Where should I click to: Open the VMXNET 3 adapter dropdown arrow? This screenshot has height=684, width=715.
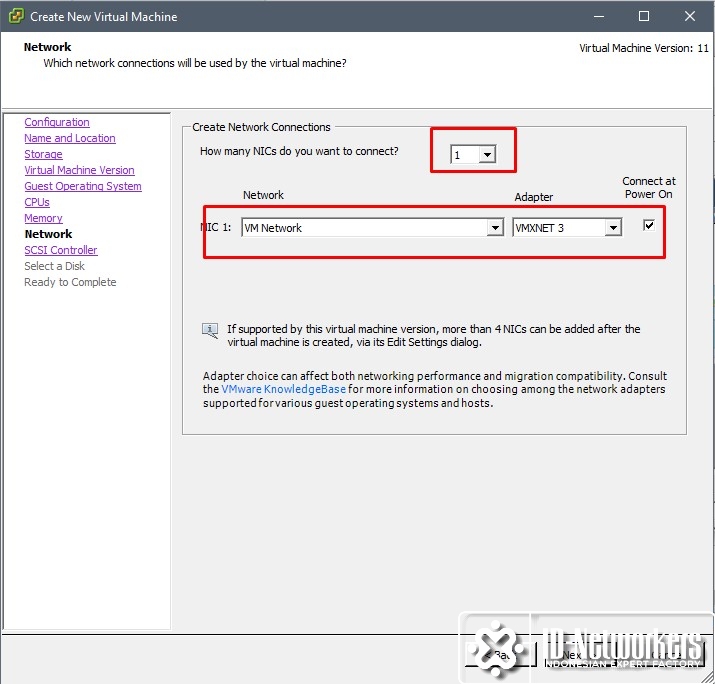[x=613, y=227]
